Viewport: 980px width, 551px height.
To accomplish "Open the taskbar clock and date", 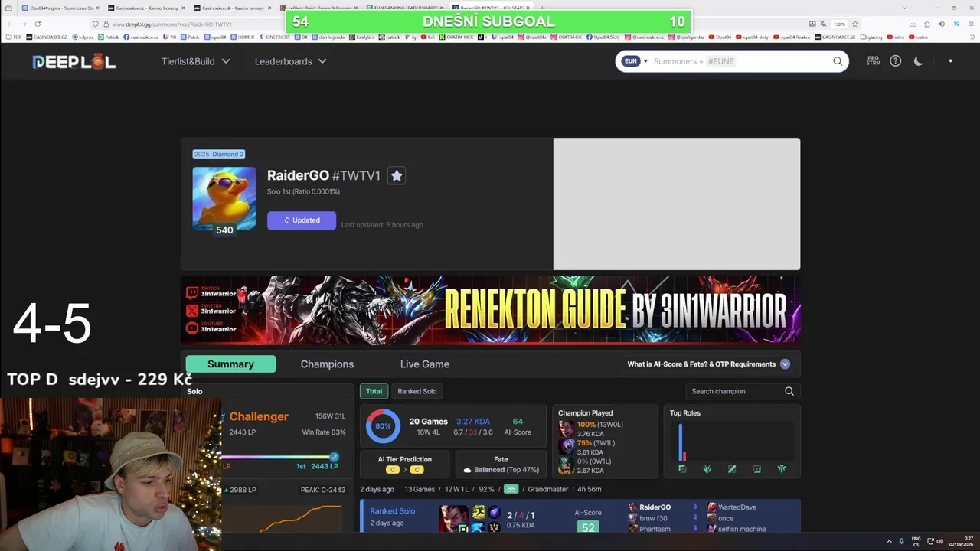I will [x=962, y=542].
